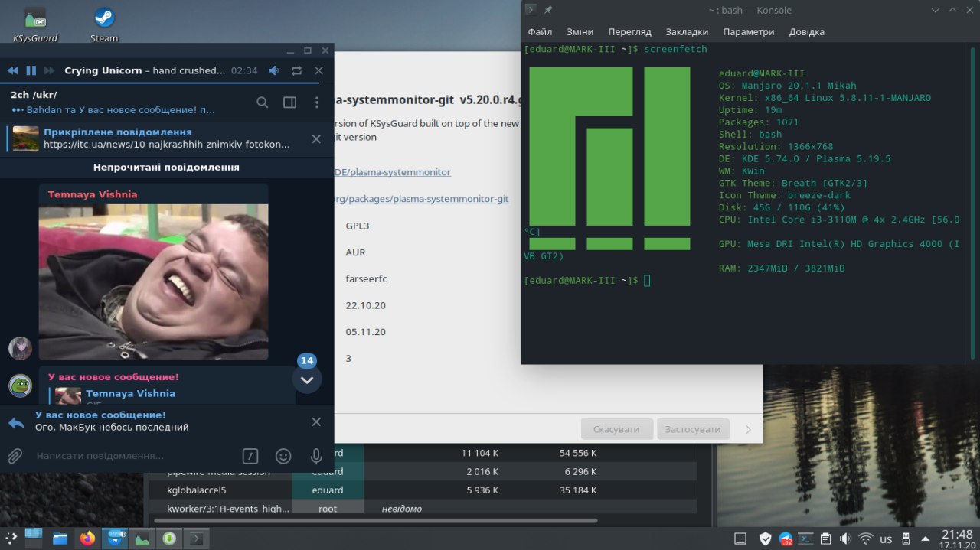This screenshot has width=980, height=550.
Task: Pause the Crying Unicorn track
Action: coord(31,70)
